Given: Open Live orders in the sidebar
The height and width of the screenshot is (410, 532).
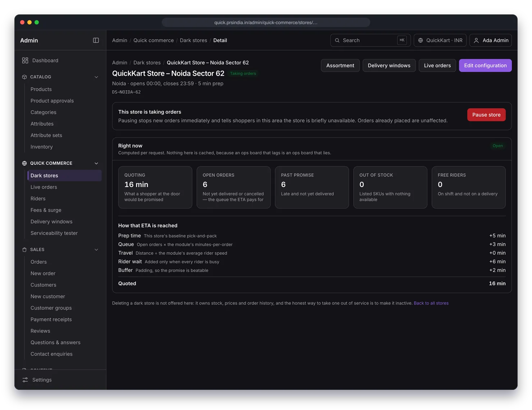Looking at the screenshot, I should 65,187.
